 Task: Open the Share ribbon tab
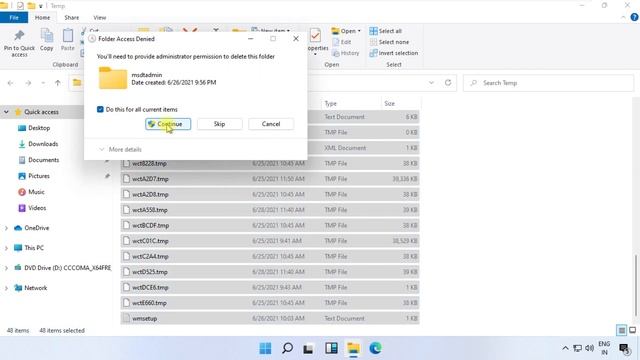(x=71, y=18)
